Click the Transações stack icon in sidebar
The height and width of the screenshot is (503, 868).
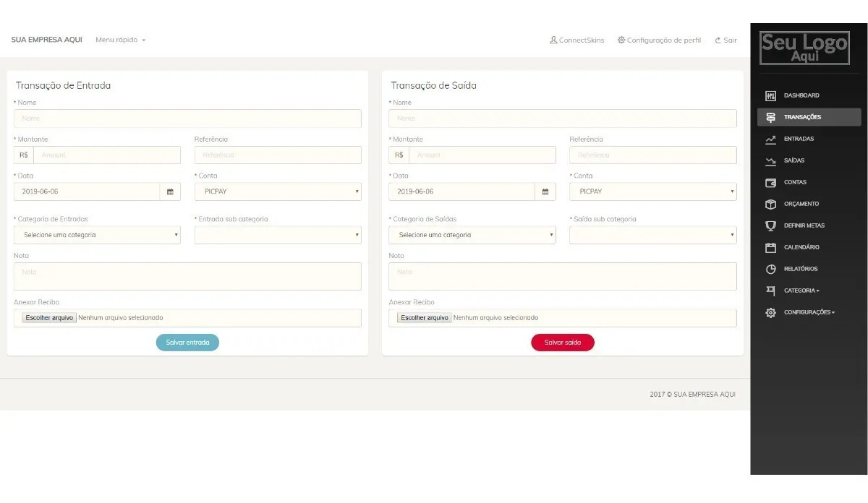770,117
